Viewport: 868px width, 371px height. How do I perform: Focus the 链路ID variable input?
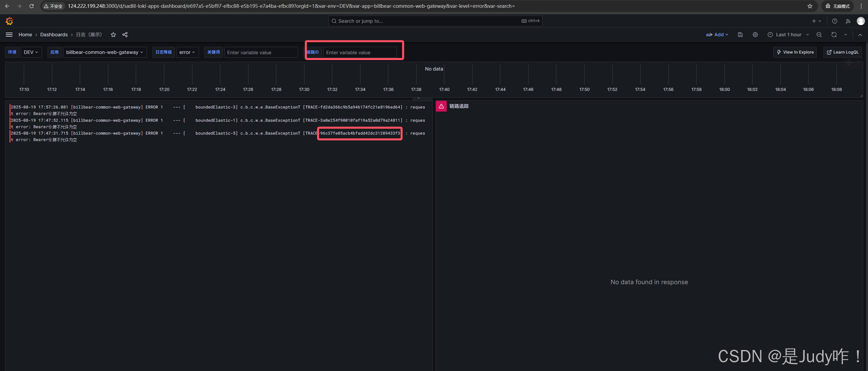pyautogui.click(x=359, y=53)
